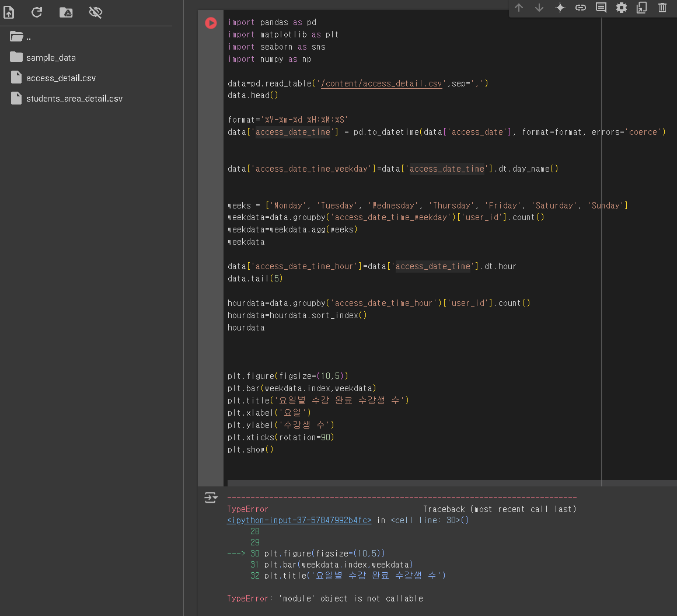Image resolution: width=677 pixels, height=616 pixels.
Task: Click the 'plt.show()' line
Action: [251, 450]
